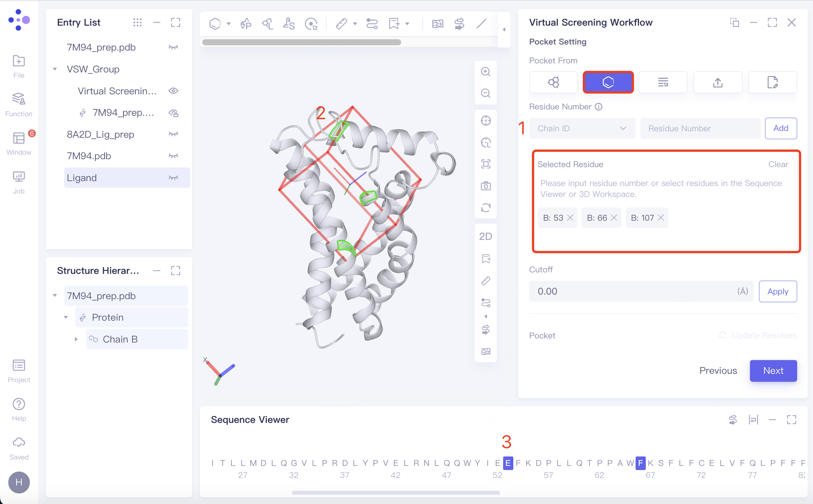Click the reset view rotation icon
This screenshot has width=813, height=504.
(x=485, y=208)
